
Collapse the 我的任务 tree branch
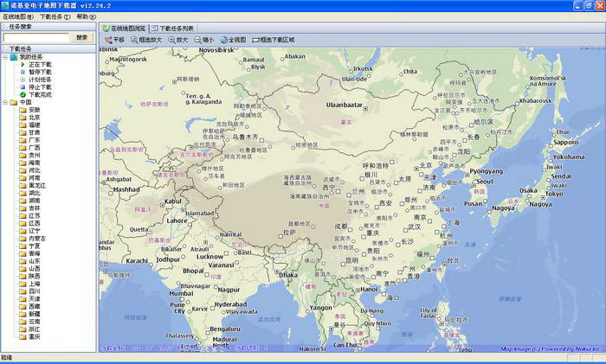tap(5, 57)
